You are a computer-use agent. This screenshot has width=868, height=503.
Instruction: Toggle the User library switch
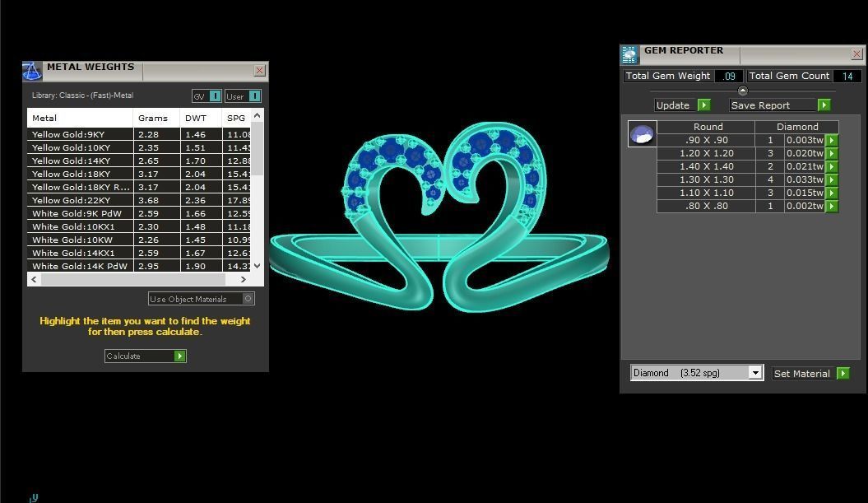[255, 95]
